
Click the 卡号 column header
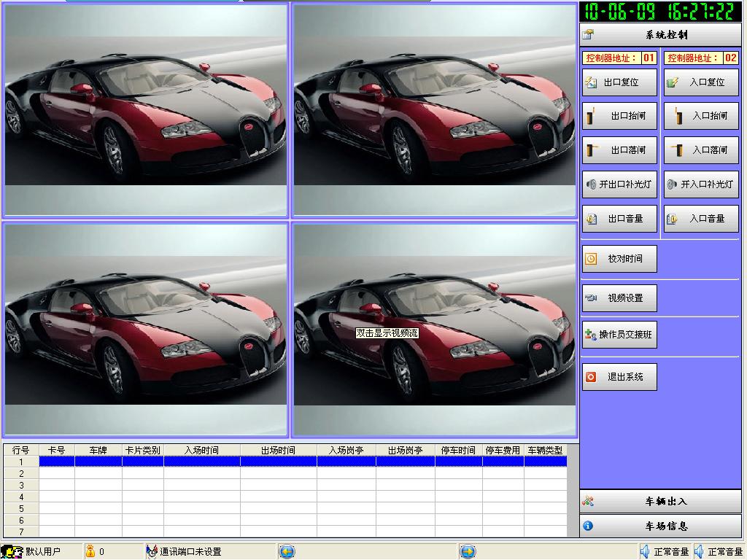click(x=57, y=450)
